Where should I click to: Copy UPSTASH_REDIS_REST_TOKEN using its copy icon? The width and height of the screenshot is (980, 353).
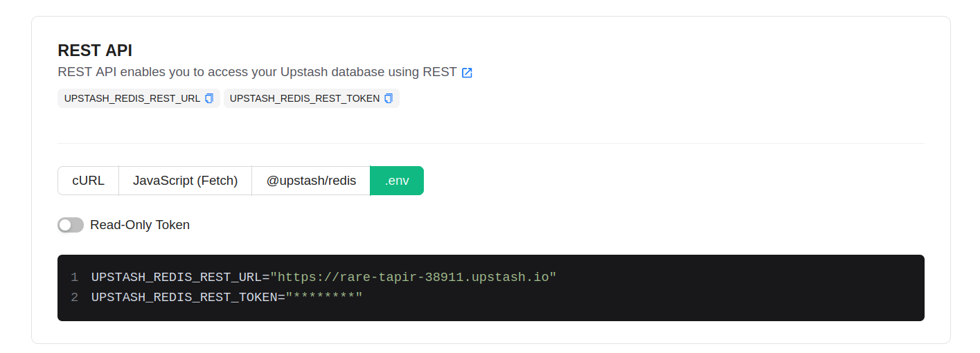(389, 98)
